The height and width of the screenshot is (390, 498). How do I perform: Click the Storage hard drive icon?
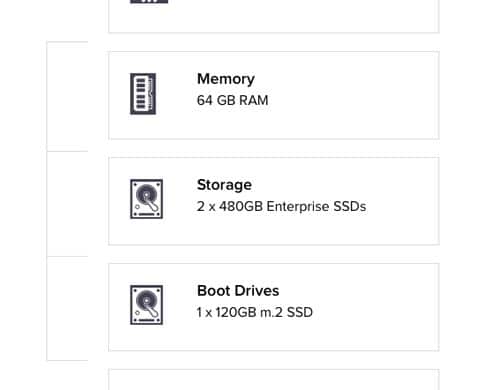point(146,199)
